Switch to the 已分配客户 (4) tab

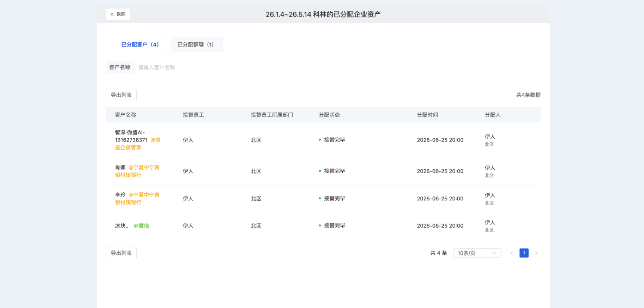pos(141,45)
